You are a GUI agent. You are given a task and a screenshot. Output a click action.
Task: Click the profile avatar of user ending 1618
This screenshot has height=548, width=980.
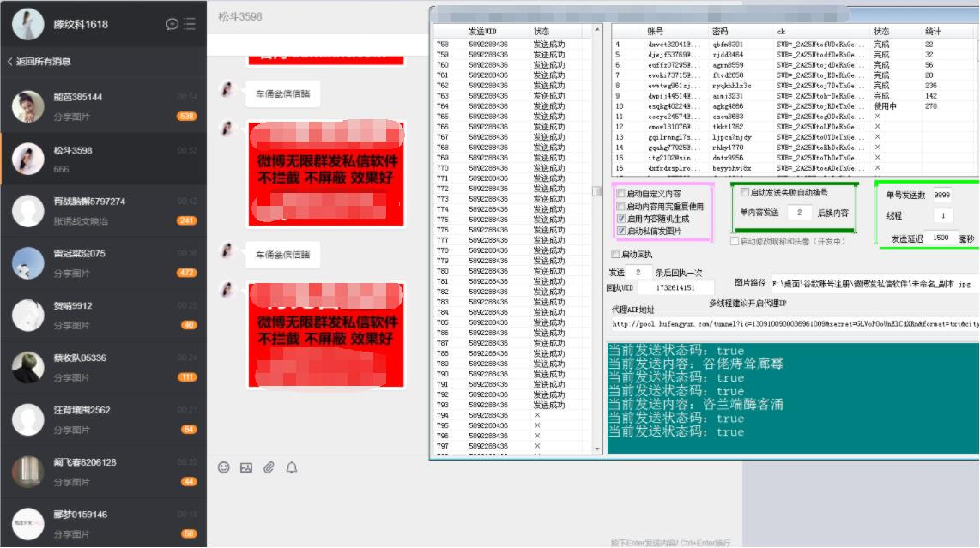point(28,24)
